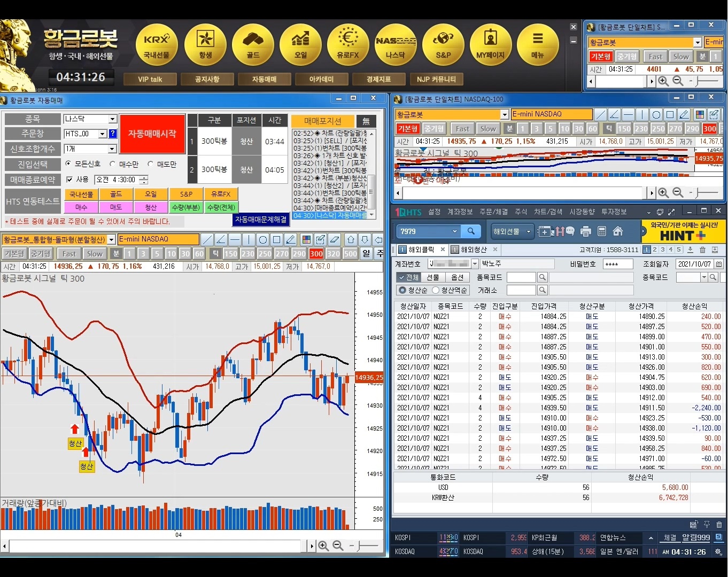Select the 매도만 radio button
Viewport: 728px width, 577px height.
[150, 164]
